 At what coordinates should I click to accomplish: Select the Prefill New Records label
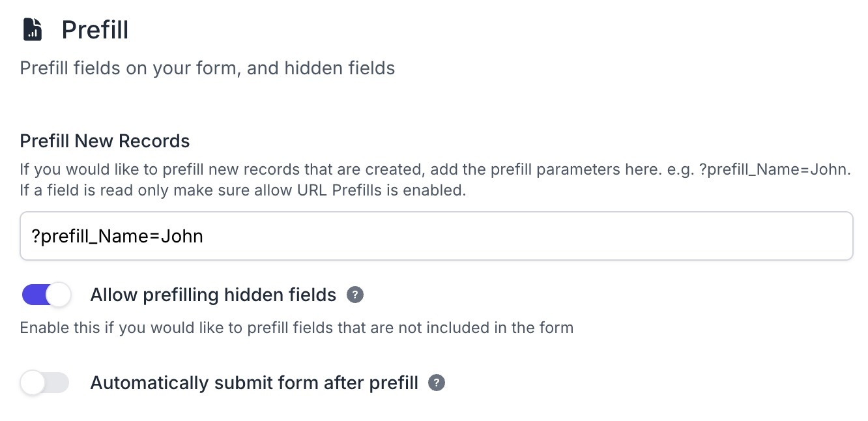click(x=105, y=141)
